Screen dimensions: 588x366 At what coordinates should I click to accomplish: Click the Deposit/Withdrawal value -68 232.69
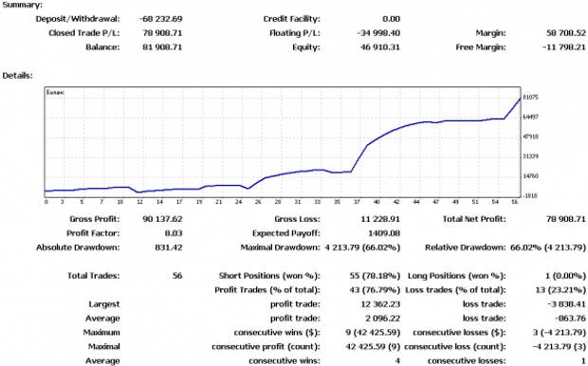click(160, 19)
